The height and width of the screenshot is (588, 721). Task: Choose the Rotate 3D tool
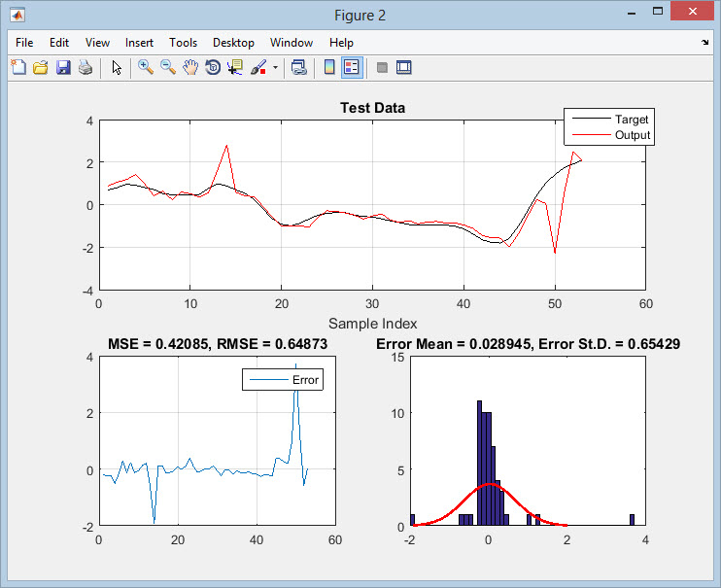(213, 68)
